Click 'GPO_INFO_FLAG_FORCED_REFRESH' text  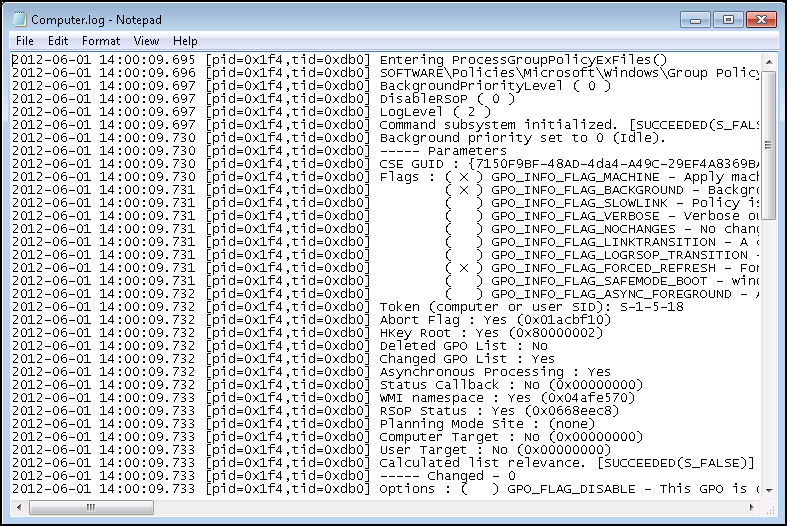click(603, 269)
